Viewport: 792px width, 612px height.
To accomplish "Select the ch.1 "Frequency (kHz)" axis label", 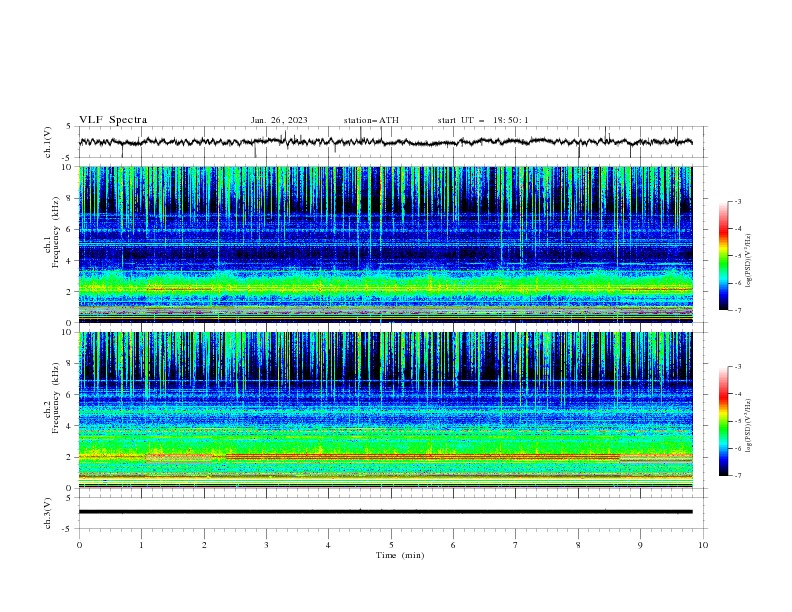I will tap(56, 232).
